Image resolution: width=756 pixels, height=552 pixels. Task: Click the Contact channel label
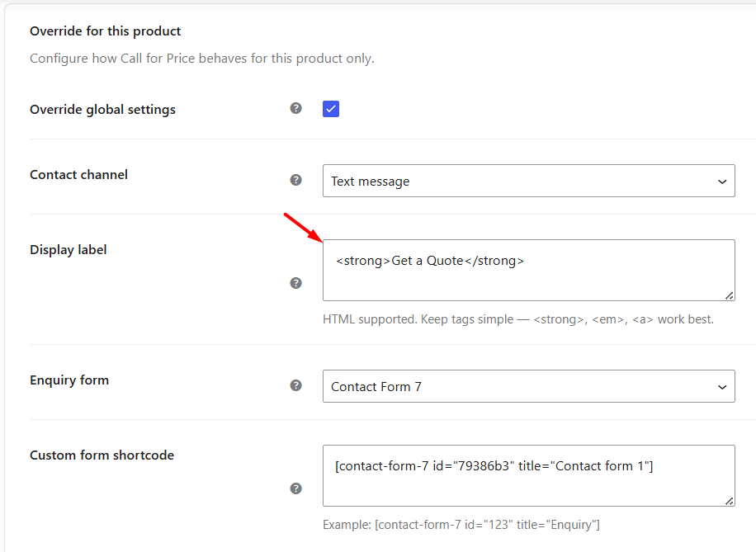[78, 175]
